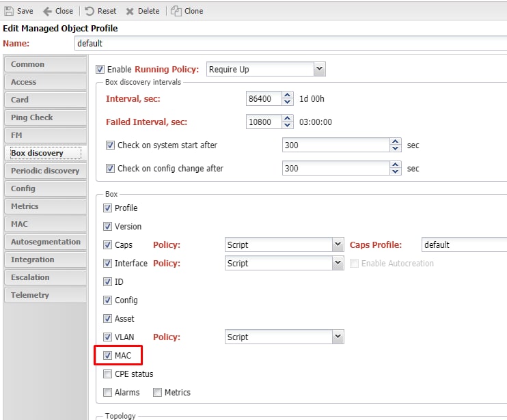Click the Reset circular arrow icon

pos(90,11)
